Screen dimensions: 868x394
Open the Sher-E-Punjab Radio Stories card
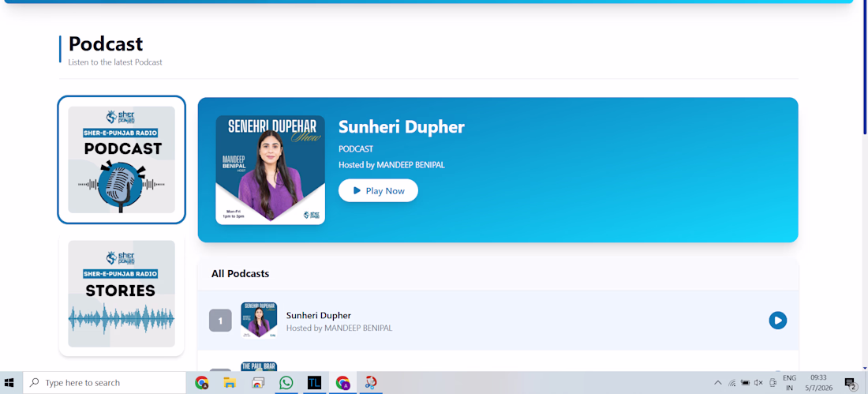[x=122, y=294]
